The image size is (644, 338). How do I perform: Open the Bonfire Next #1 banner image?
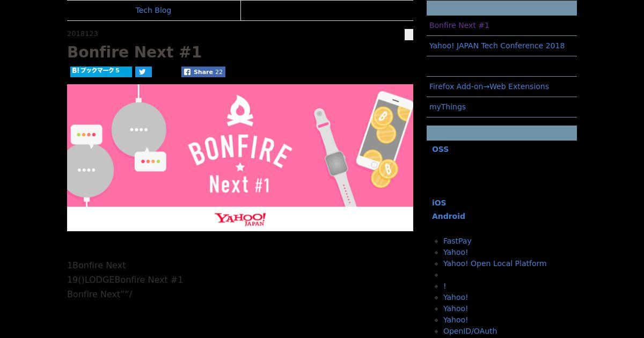240,158
